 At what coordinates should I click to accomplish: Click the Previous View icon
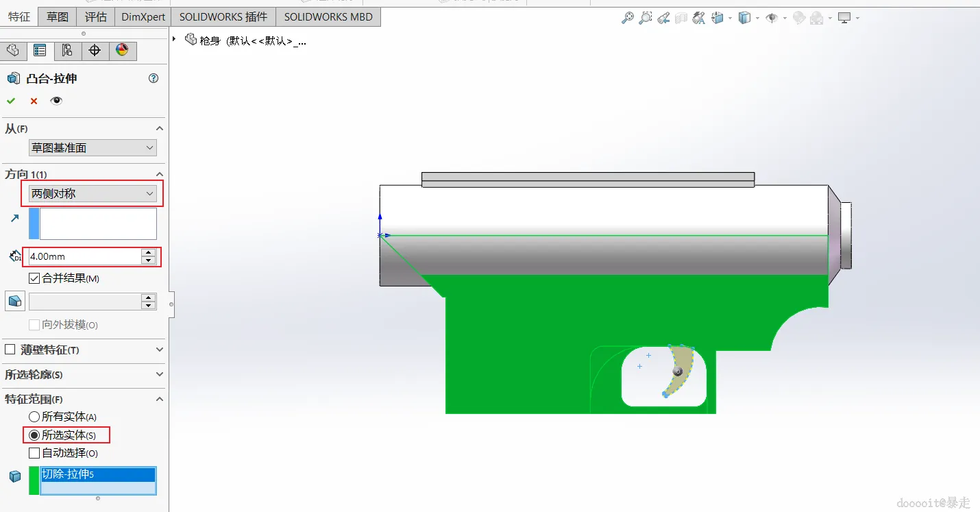(663, 18)
